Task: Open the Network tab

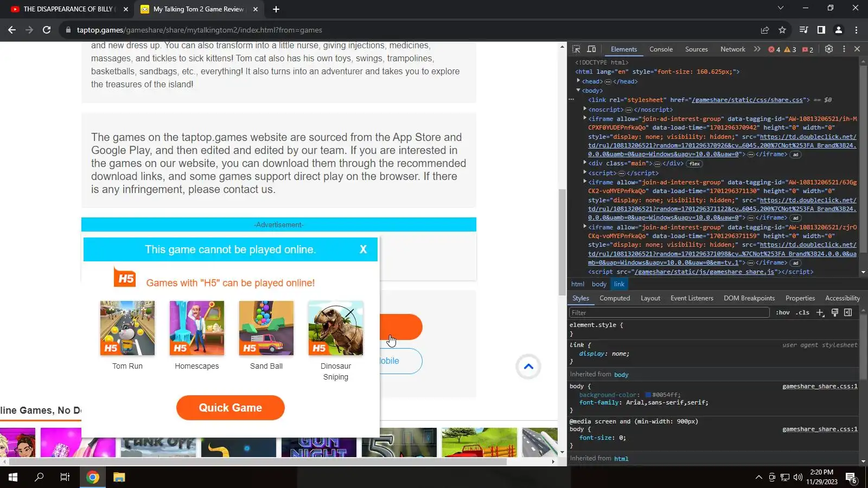Action: (x=733, y=49)
